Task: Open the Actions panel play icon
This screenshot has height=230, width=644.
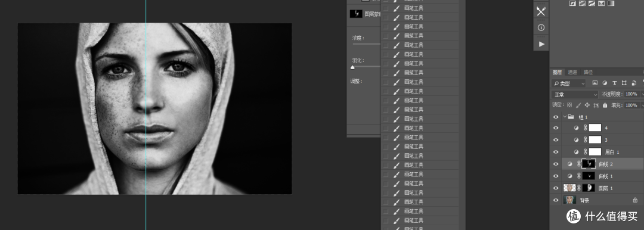Action: (x=541, y=43)
